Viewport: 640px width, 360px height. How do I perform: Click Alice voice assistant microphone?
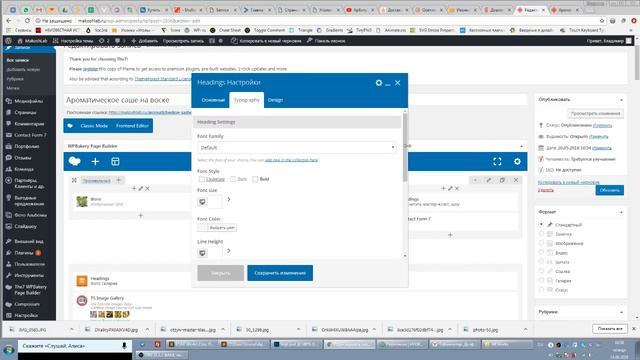pyautogui.click(x=124, y=346)
